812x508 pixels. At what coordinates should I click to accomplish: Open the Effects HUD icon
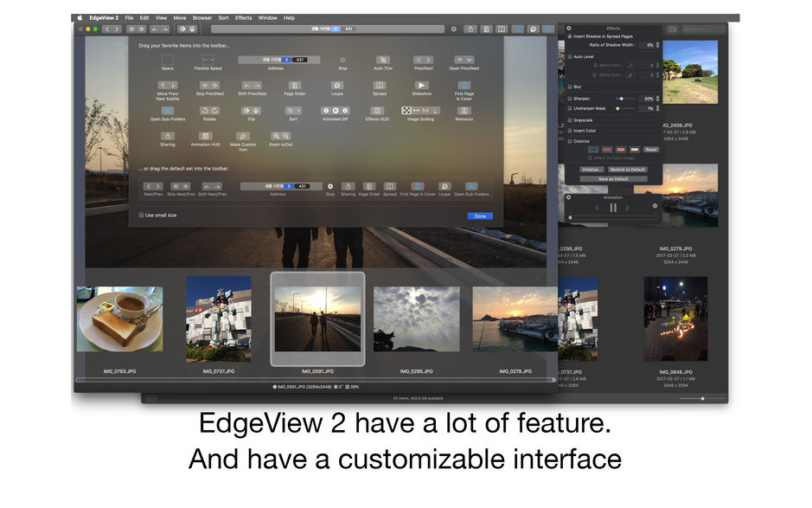pos(376,111)
